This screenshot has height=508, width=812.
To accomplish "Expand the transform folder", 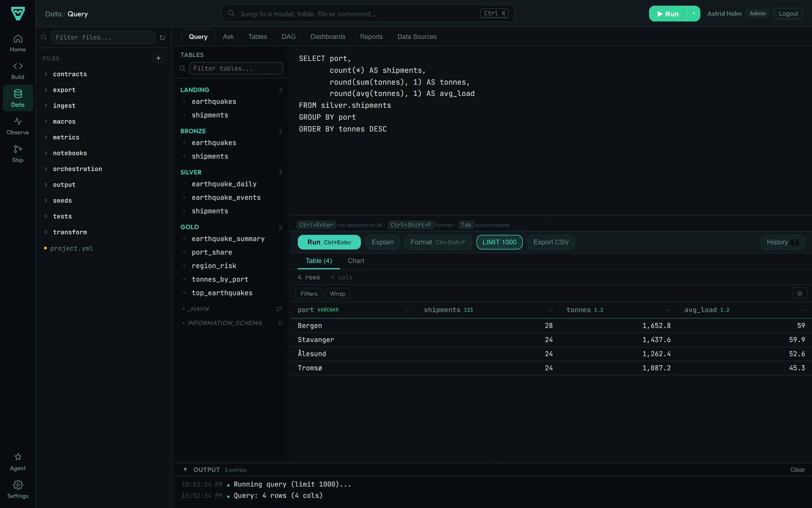I will (104, 232).
